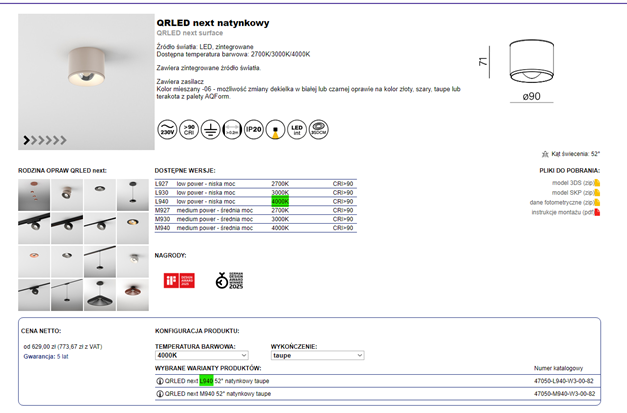Click the 230V voltage spec icon
Image resolution: width=627 pixels, height=413 pixels.
(x=168, y=130)
